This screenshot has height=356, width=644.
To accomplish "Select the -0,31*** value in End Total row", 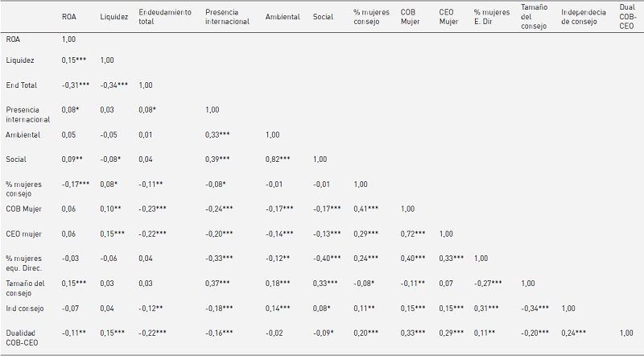I will pyautogui.click(x=76, y=85).
